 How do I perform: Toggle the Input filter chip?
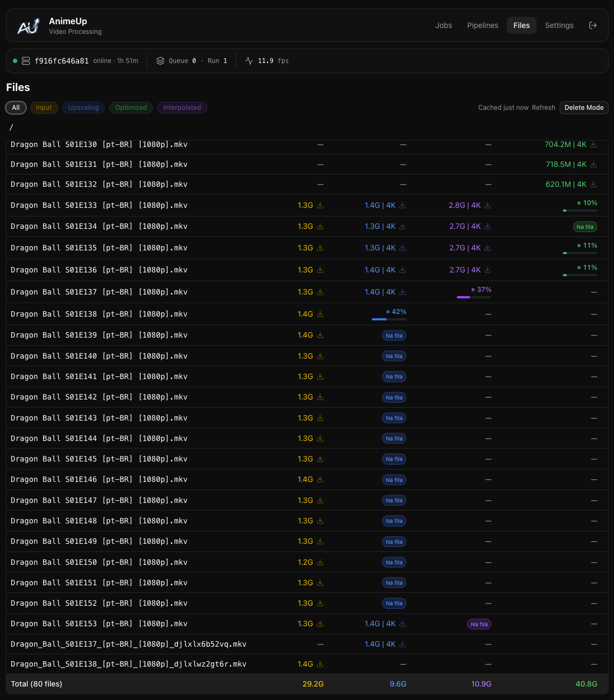click(44, 108)
